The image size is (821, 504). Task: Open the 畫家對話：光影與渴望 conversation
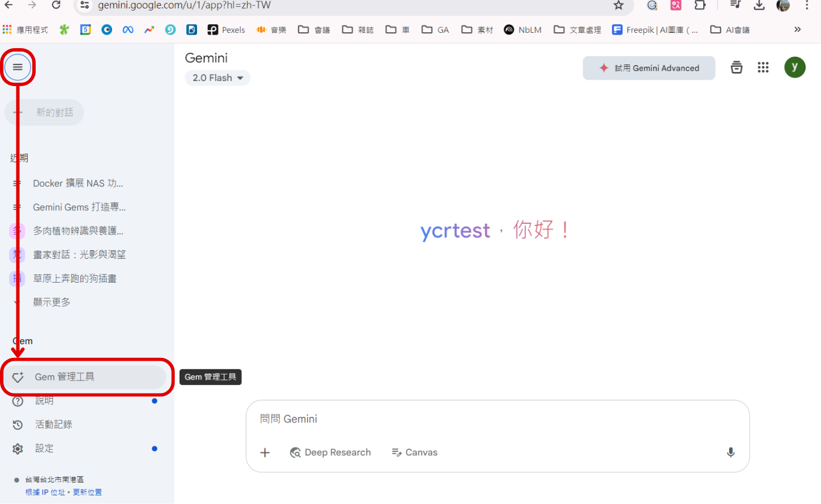pyautogui.click(x=79, y=255)
